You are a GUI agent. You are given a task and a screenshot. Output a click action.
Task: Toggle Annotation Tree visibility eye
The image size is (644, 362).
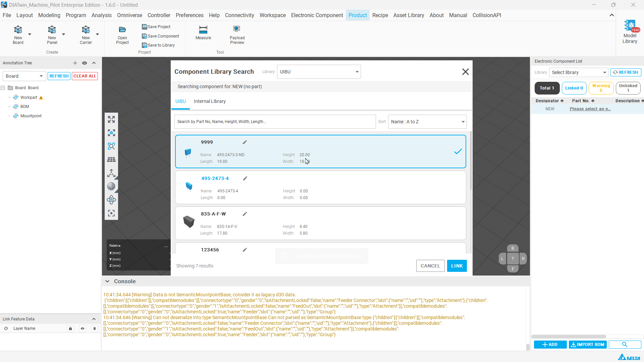pos(85,63)
